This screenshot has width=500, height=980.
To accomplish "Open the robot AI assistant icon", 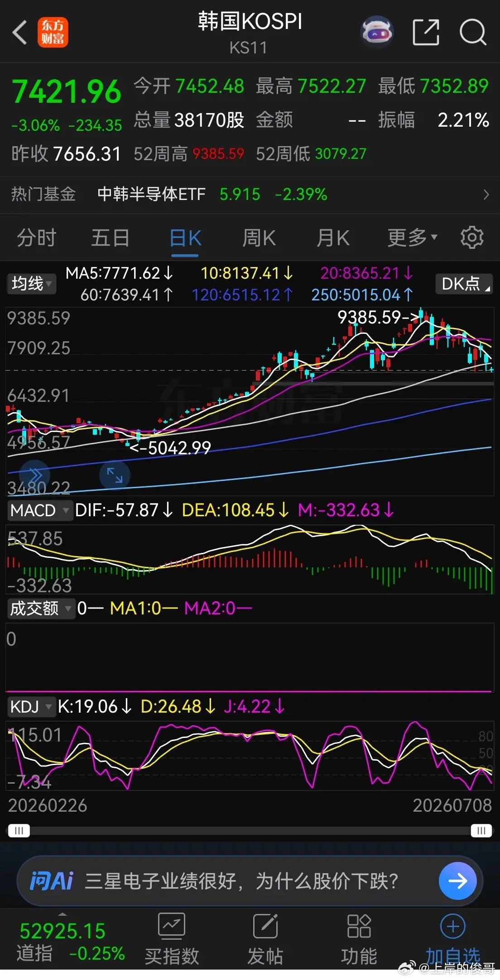I will coord(377,32).
